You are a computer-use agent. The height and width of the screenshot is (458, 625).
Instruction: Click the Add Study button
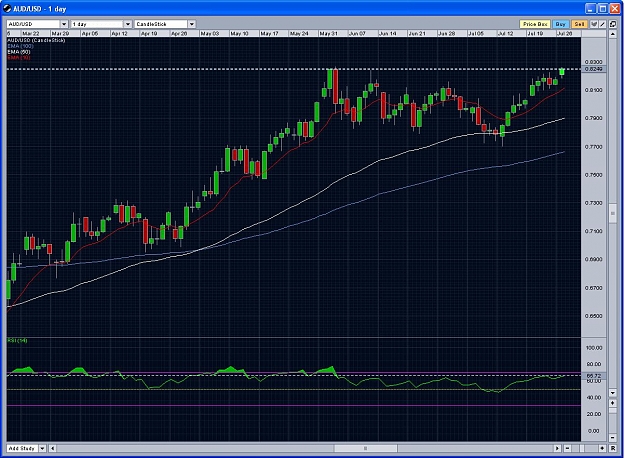(x=22, y=448)
